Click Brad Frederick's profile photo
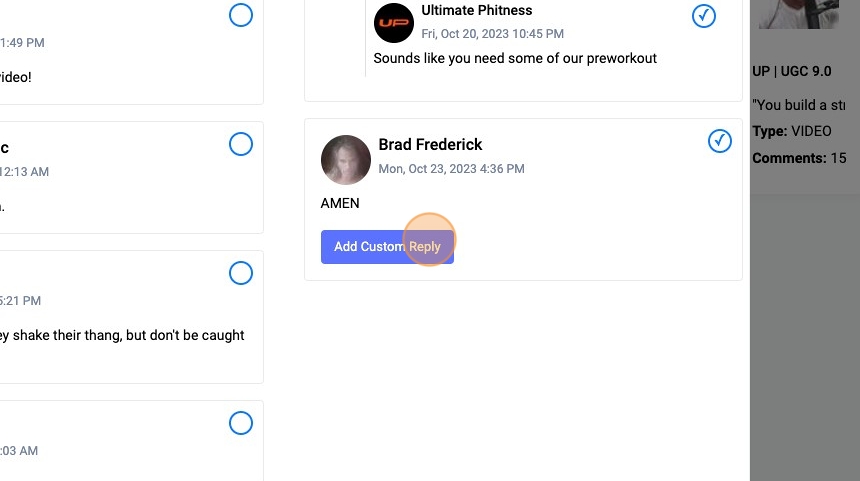This screenshot has height=481, width=860. pos(346,160)
